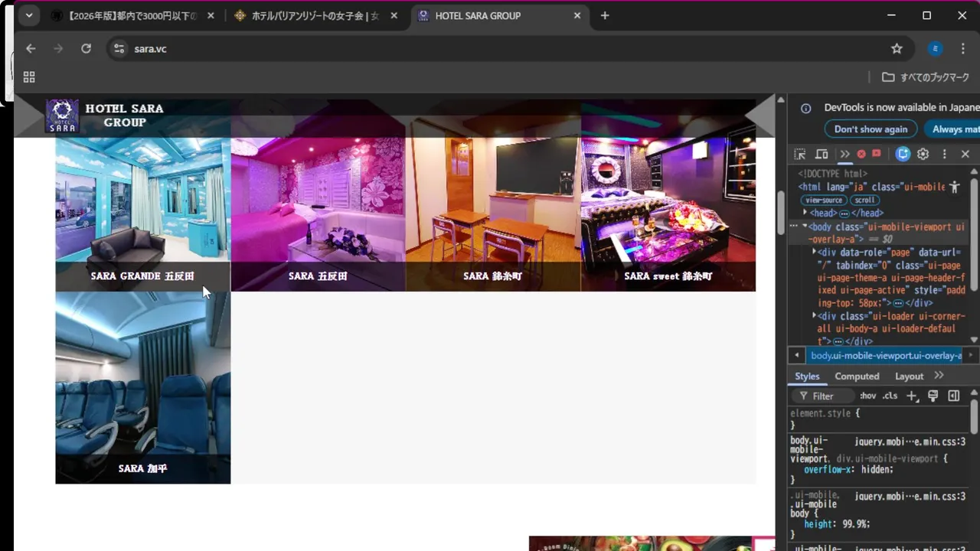Click the left triangle arrow in header
The image size is (980, 551).
pyautogui.click(x=29, y=116)
